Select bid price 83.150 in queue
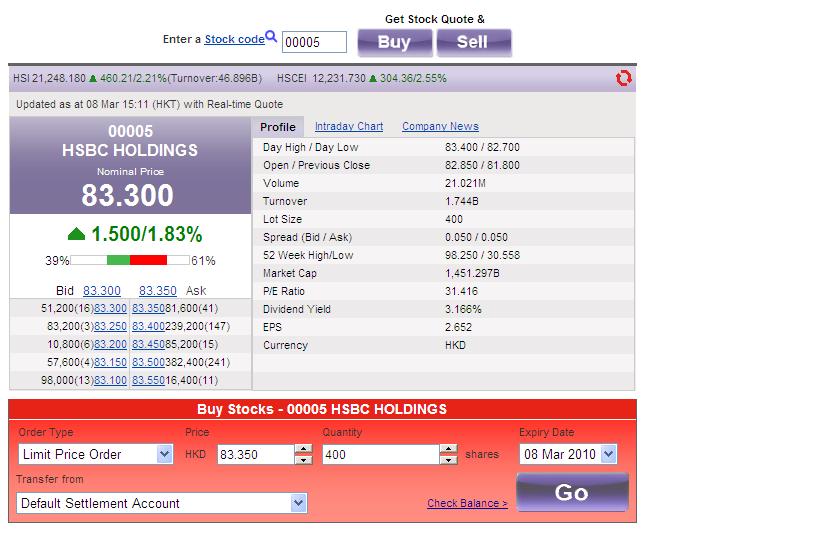This screenshot has width=840, height=540. point(110,362)
